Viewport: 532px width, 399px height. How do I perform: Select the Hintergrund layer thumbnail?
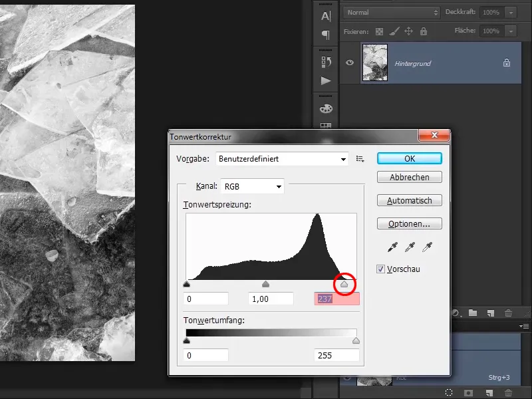click(x=375, y=63)
